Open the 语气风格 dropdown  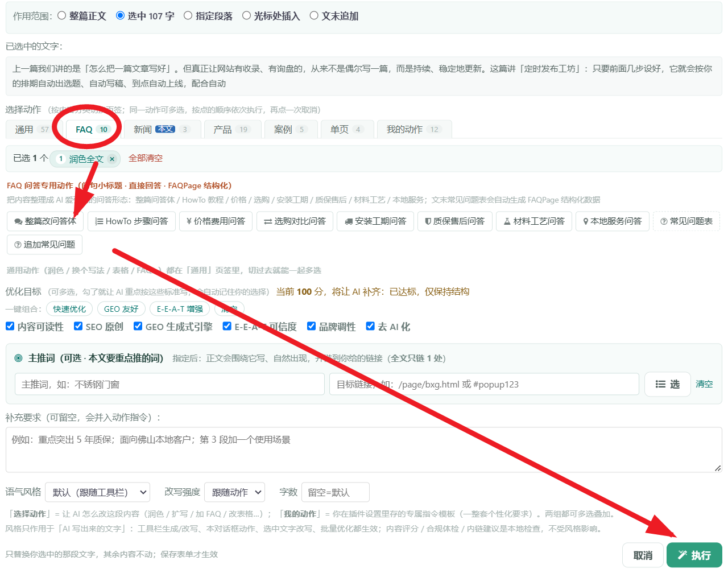97,492
